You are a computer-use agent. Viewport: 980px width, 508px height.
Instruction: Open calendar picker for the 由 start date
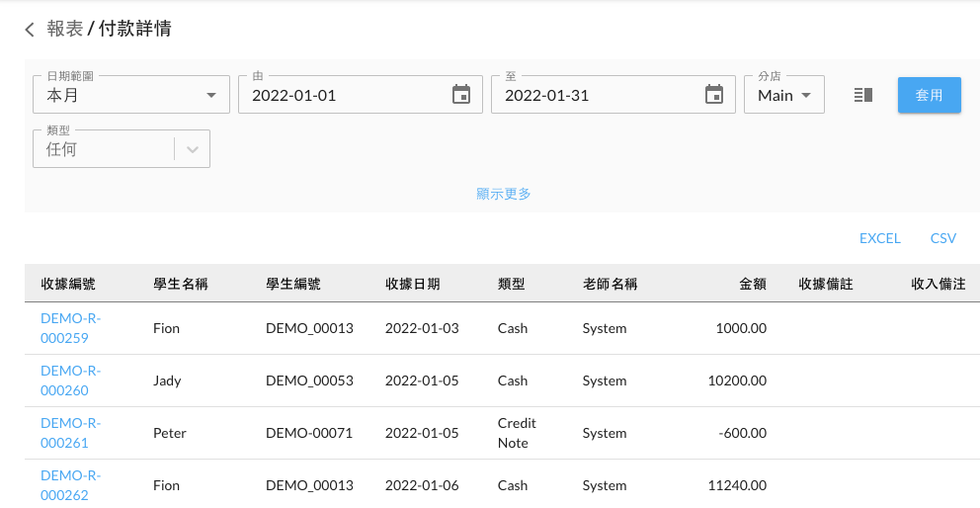(x=461, y=95)
